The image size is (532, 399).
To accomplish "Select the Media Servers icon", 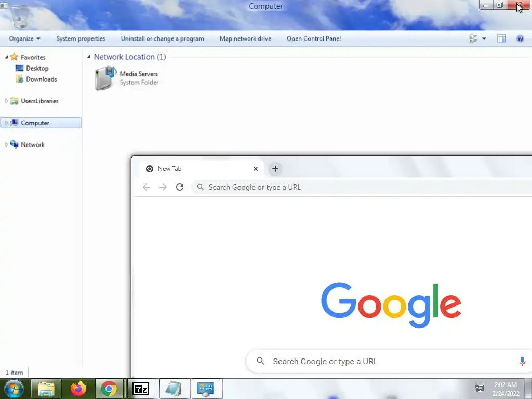I will pos(105,78).
